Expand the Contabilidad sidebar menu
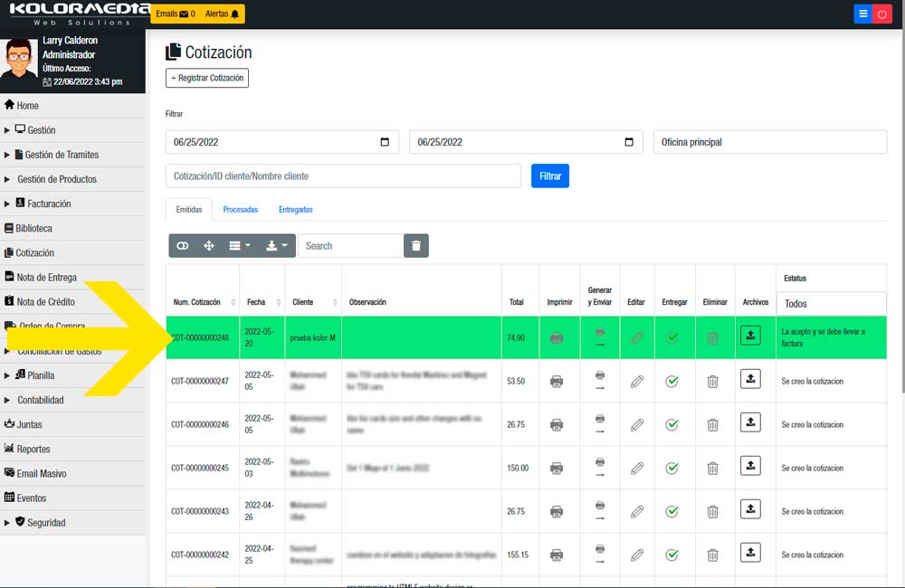905x588 pixels. click(x=72, y=400)
